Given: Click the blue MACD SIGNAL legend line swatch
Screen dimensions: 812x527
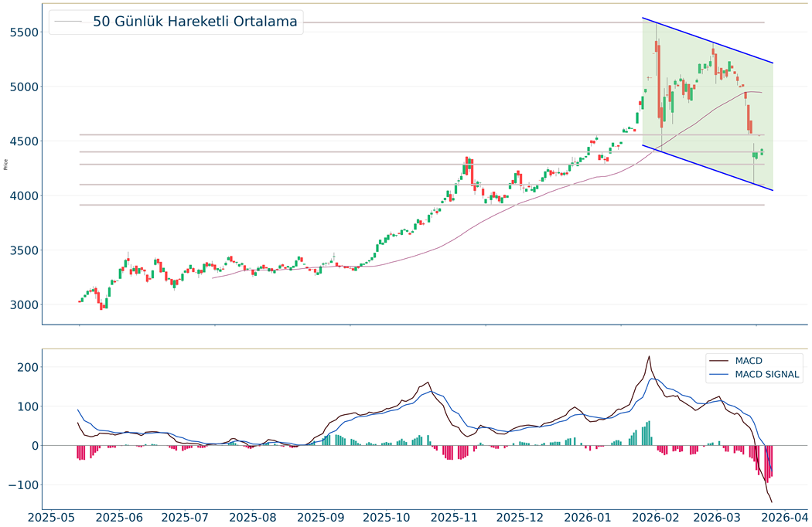Looking at the screenshot, I should point(719,376).
